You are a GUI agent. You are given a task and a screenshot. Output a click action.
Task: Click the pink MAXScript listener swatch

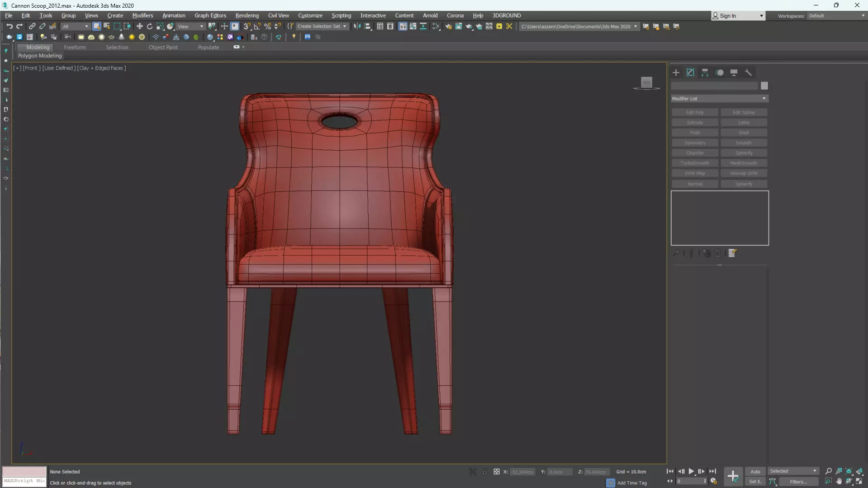click(24, 471)
